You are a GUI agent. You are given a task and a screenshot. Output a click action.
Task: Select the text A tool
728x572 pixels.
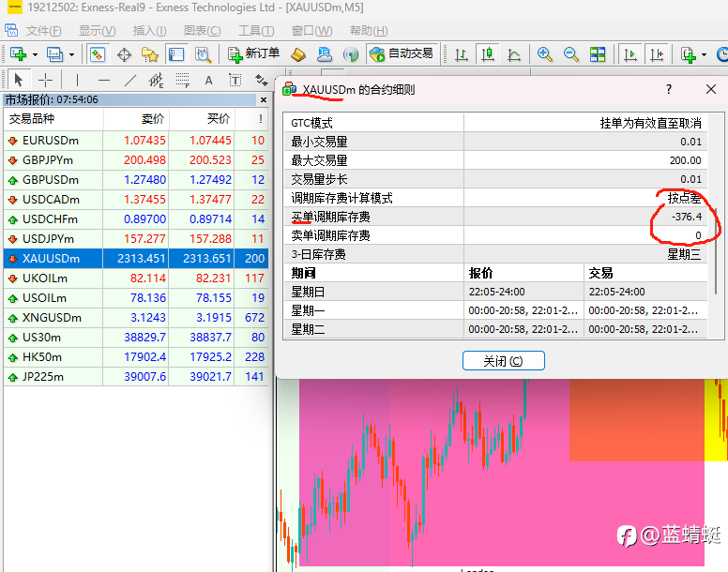click(209, 81)
